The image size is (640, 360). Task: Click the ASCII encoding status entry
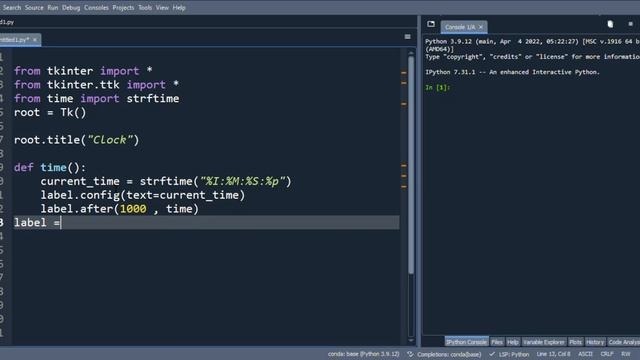pyautogui.click(x=585, y=354)
